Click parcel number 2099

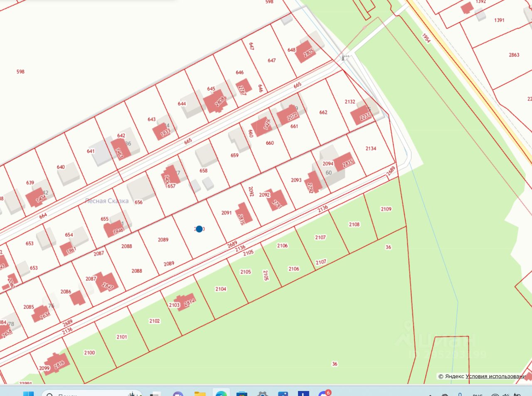coord(44,368)
